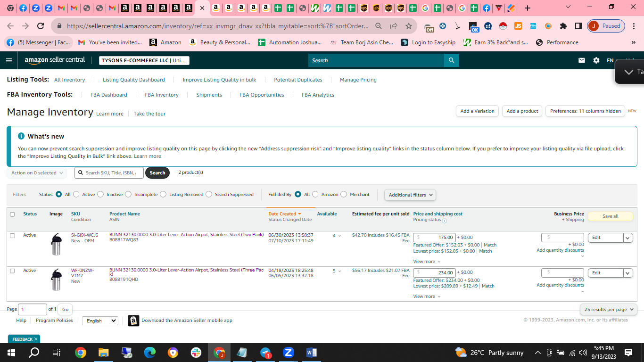The image size is (644, 362).
Task: Open the 25 results per page dropdown
Action: (x=609, y=310)
